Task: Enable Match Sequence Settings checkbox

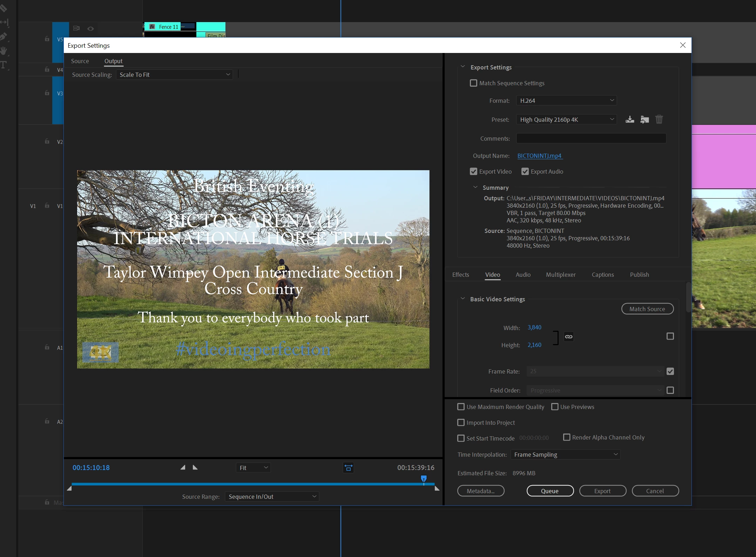Action: click(x=473, y=83)
